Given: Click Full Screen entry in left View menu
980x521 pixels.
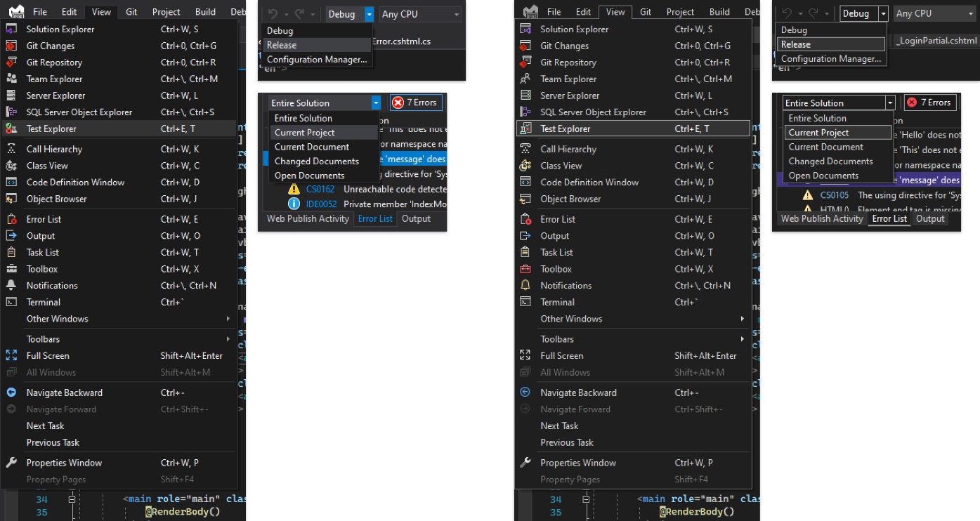Looking at the screenshot, I should [x=119, y=356].
